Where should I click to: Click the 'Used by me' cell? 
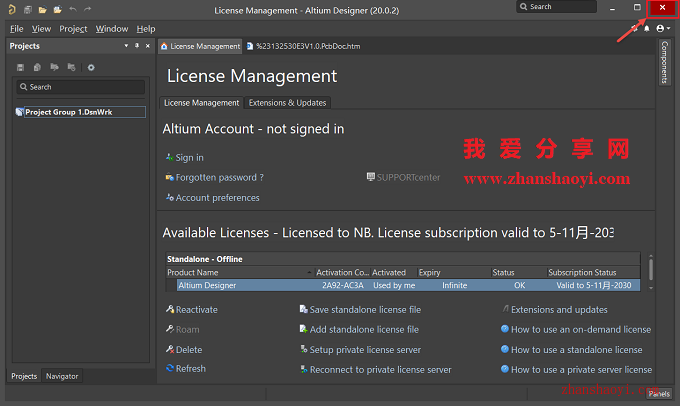pos(394,285)
